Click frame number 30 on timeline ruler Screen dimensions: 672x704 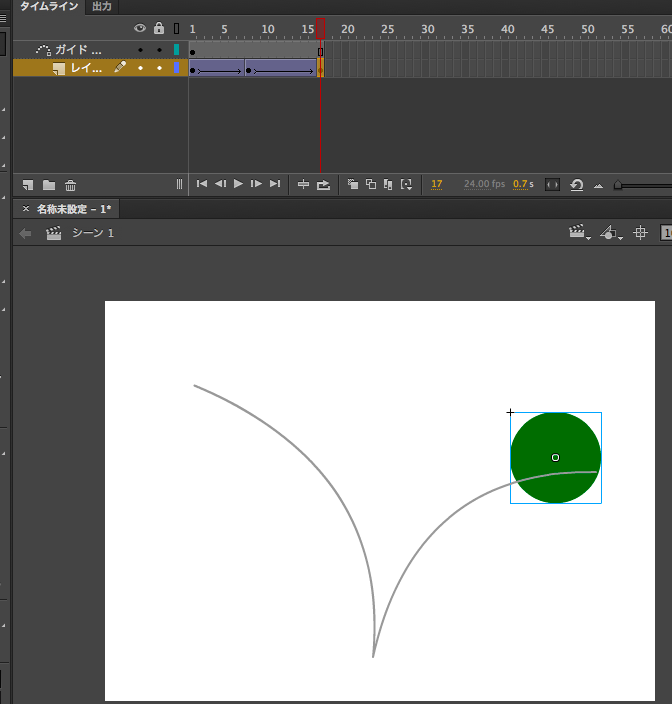(x=428, y=29)
